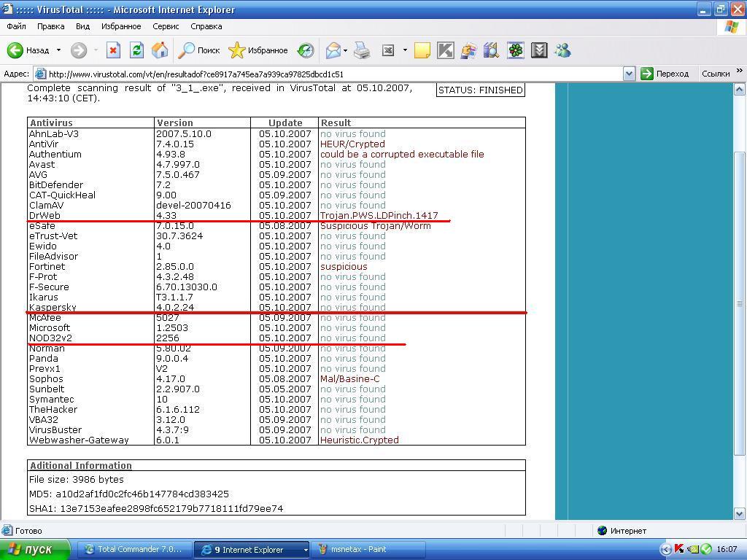Open the Избранное menu in menu bar
747x560 pixels.
tap(121, 26)
